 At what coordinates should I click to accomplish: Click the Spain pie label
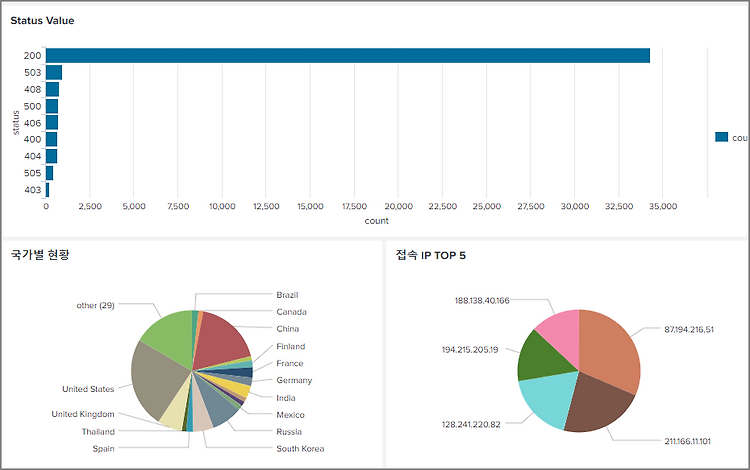pos(103,448)
